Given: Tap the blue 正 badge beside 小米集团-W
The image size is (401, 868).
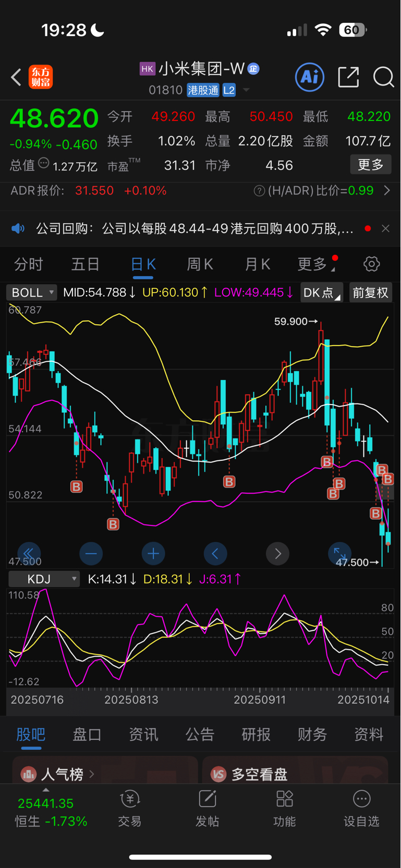Looking at the screenshot, I should pyautogui.click(x=253, y=68).
